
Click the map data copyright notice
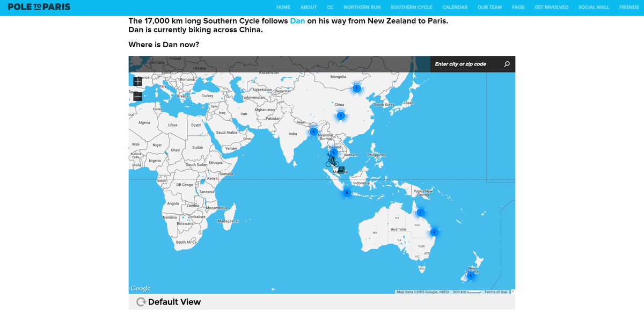tap(422, 292)
